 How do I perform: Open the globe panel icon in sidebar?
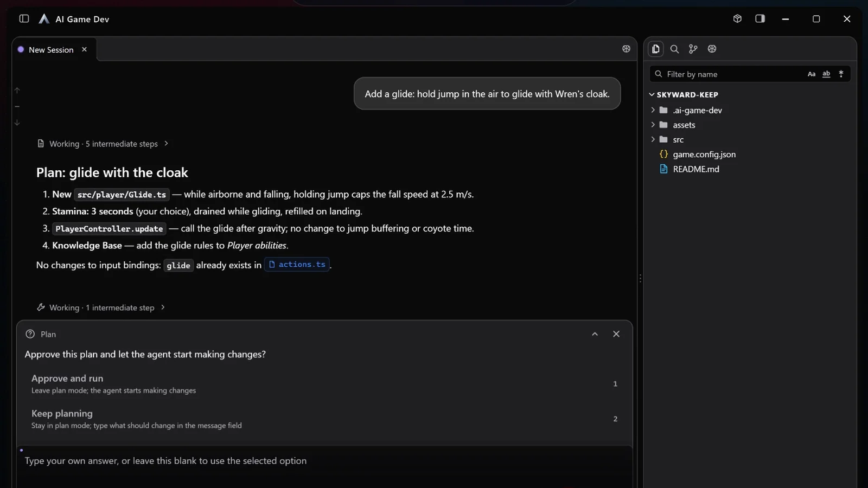pos(712,49)
